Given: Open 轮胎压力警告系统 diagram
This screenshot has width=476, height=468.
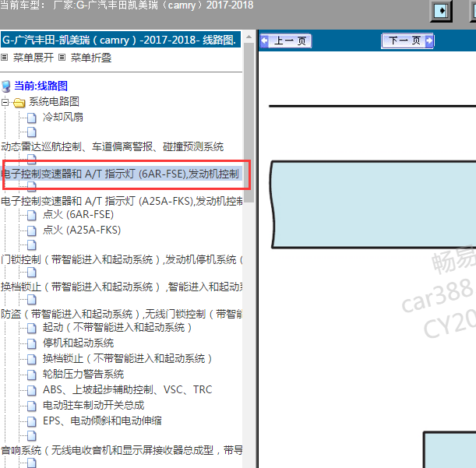Looking at the screenshot, I should (x=83, y=374).
